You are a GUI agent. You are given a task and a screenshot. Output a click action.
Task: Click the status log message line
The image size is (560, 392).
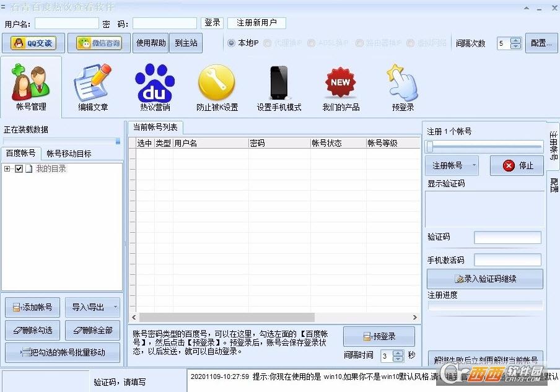pos(373,377)
